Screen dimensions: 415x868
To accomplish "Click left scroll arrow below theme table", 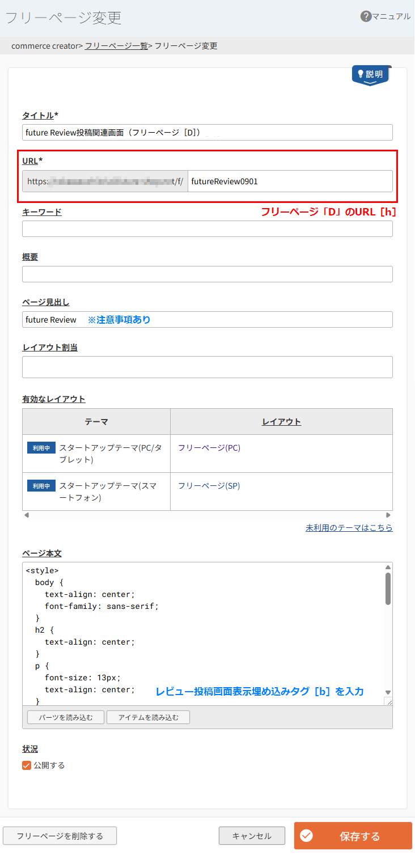I will coord(26,515).
